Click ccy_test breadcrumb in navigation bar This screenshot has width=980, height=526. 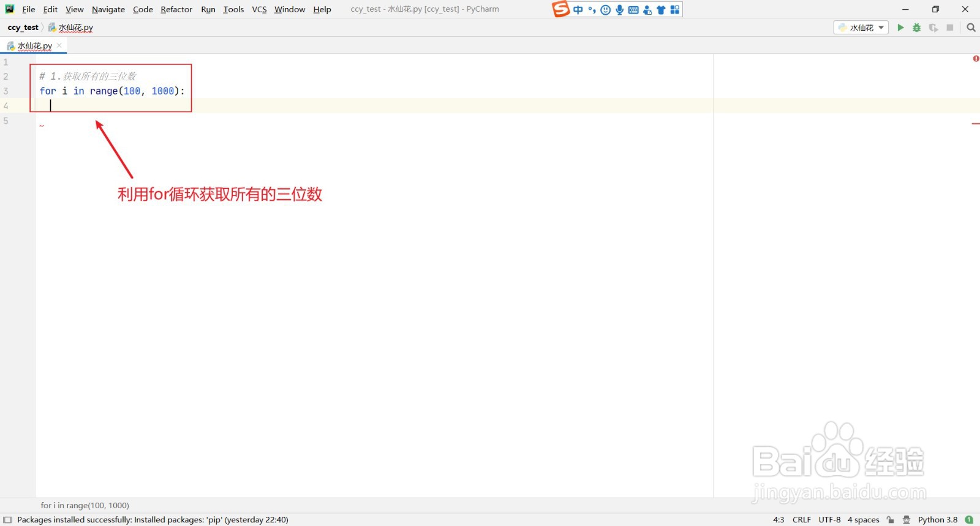click(23, 28)
